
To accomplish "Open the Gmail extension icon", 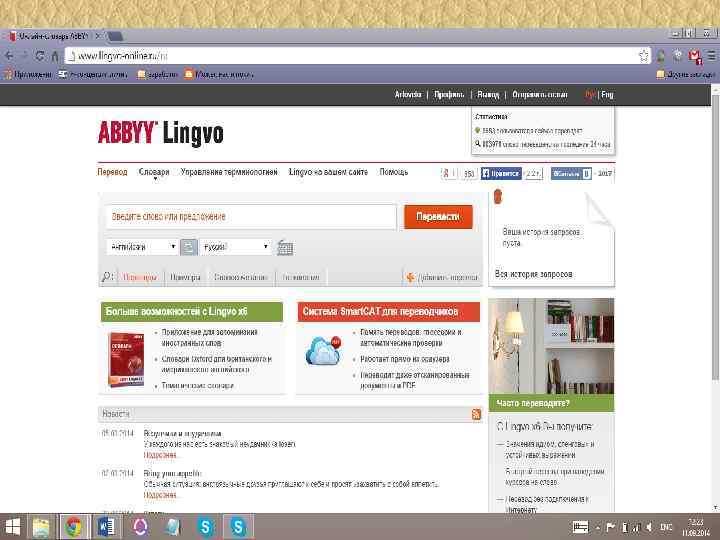I will [695, 56].
